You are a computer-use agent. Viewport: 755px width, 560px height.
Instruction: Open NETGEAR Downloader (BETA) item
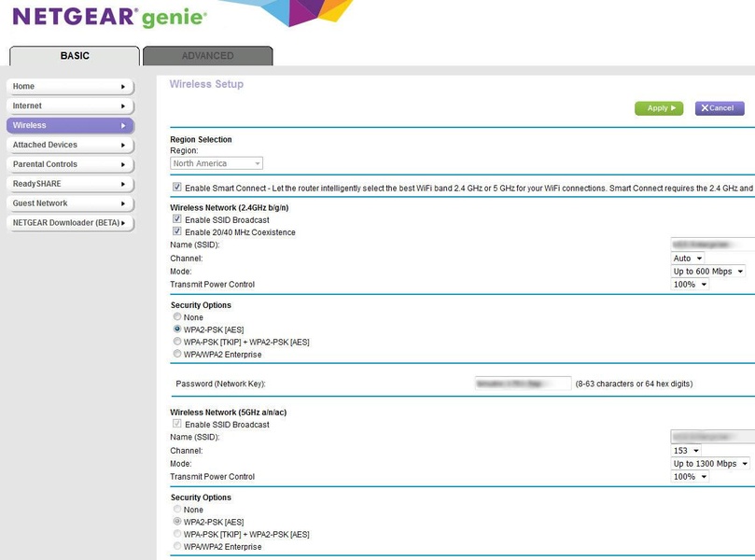tap(70, 223)
